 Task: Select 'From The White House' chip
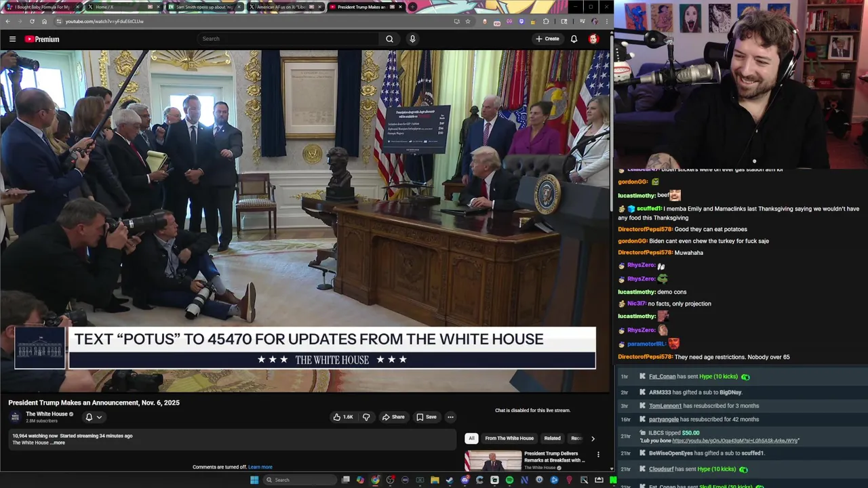coord(509,439)
